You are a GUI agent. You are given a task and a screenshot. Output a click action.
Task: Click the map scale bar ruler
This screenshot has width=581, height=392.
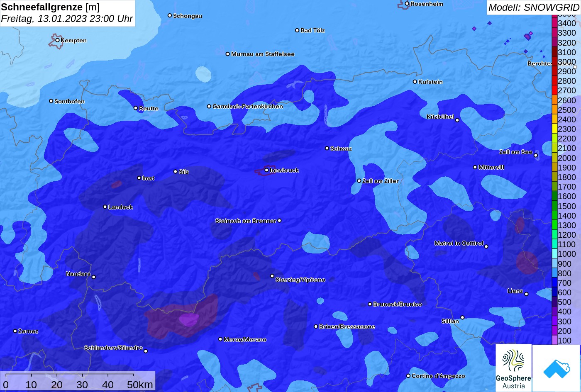(x=69, y=375)
